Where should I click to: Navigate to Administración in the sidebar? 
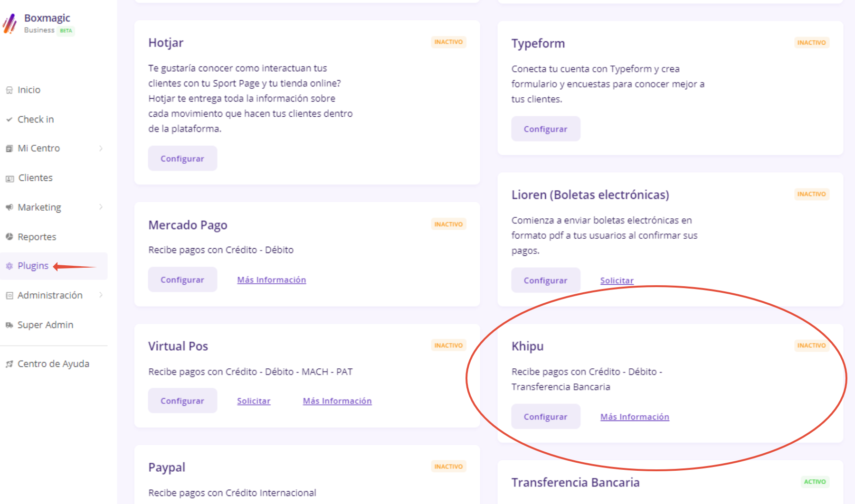click(x=49, y=295)
